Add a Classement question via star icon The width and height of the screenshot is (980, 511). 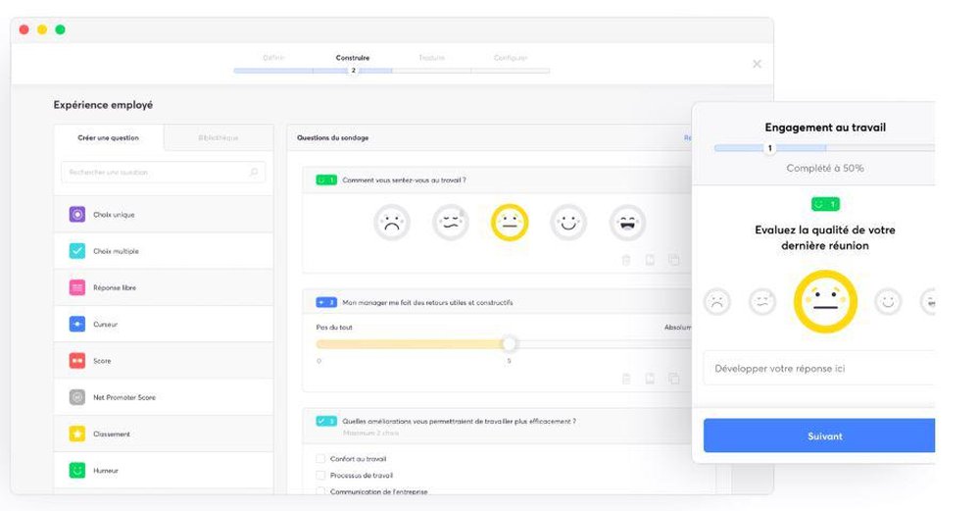[76, 434]
